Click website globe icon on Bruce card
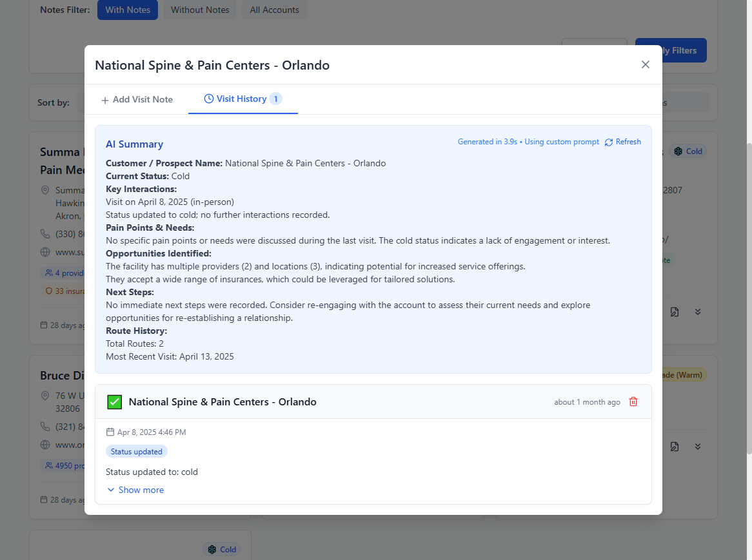 [x=45, y=445]
